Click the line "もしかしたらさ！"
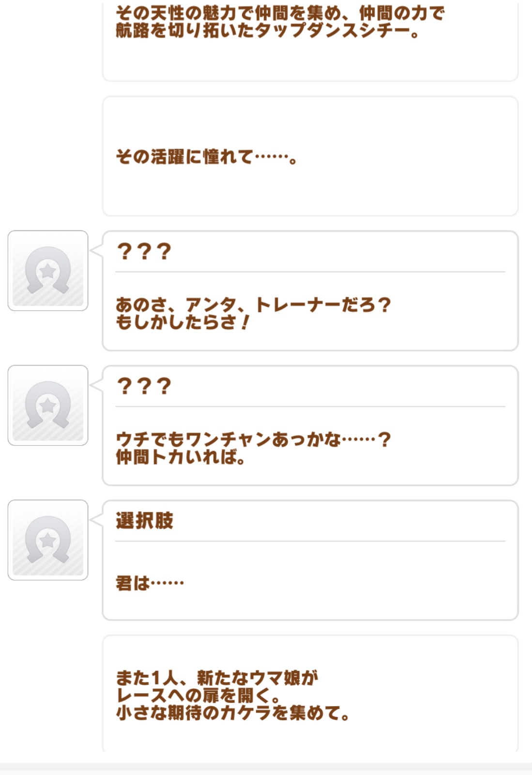 coord(182,322)
